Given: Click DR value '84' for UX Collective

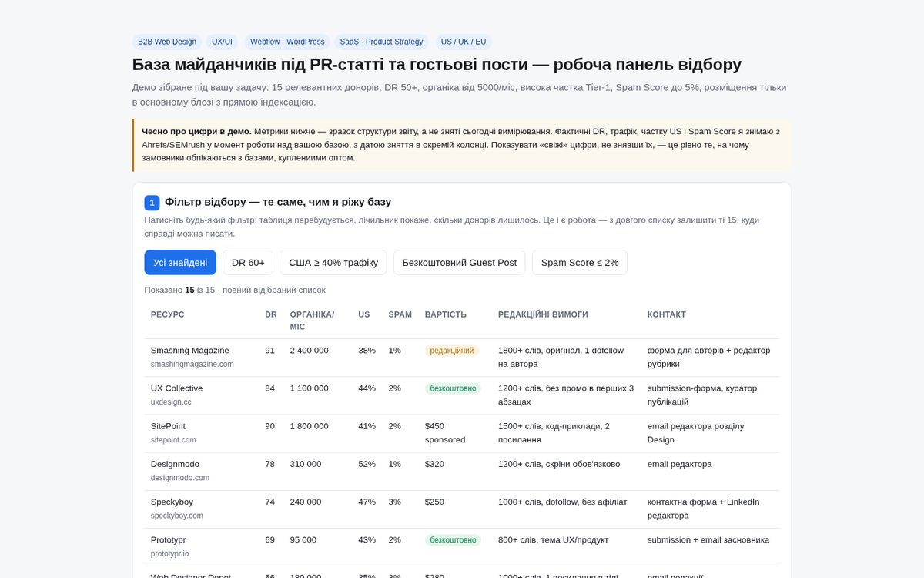Looking at the screenshot, I should pyautogui.click(x=269, y=388).
